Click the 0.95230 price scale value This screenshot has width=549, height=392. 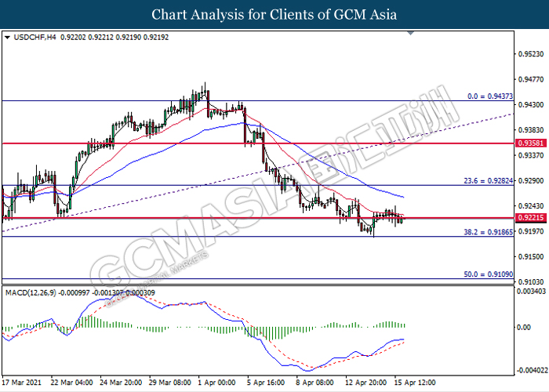531,54
